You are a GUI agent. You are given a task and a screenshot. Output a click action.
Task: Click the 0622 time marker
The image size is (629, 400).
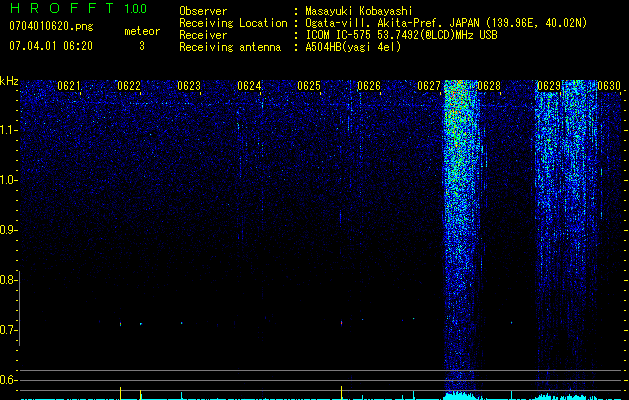tap(129, 86)
